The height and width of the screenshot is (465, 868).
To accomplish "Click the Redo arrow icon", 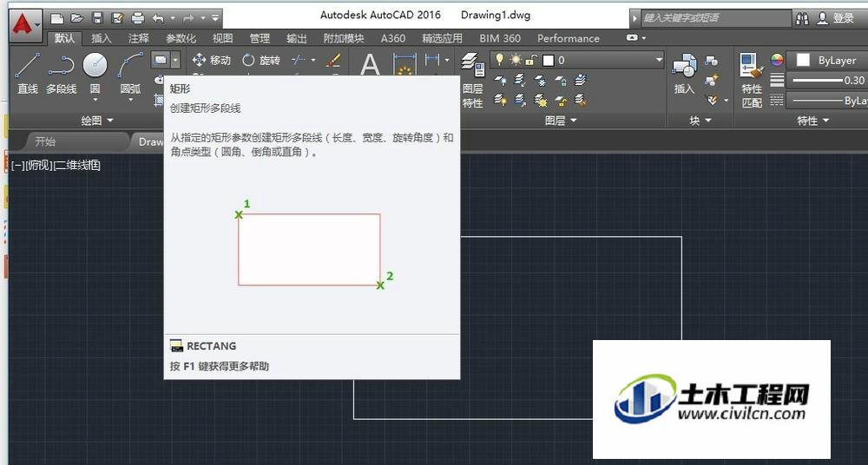I will click(x=188, y=18).
